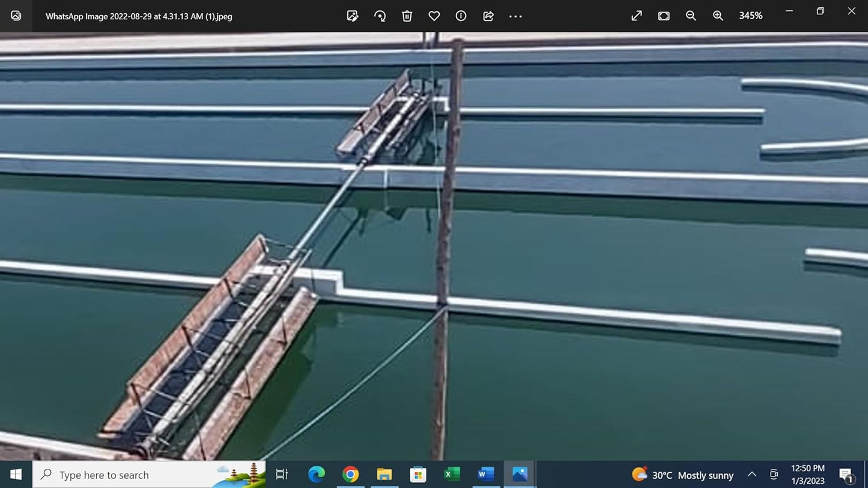Viewport: 868px width, 488px height.
Task: Zoom out of the photo
Action: pos(691,16)
